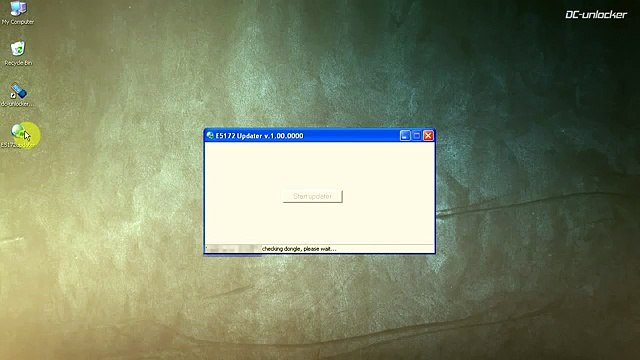This screenshot has width=640, height=360.
Task: Click the 'checking dongle, please wait...' status text
Action: click(299, 249)
